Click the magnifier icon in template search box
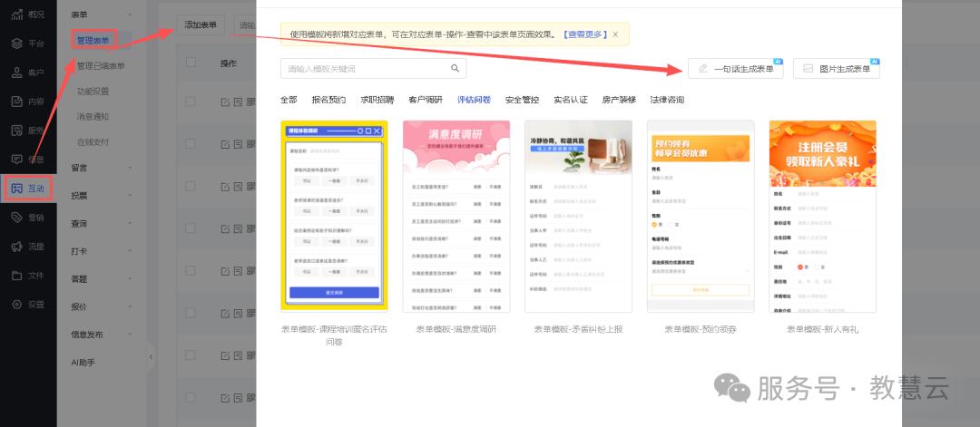Screen dimensions: 980x427 455,68
